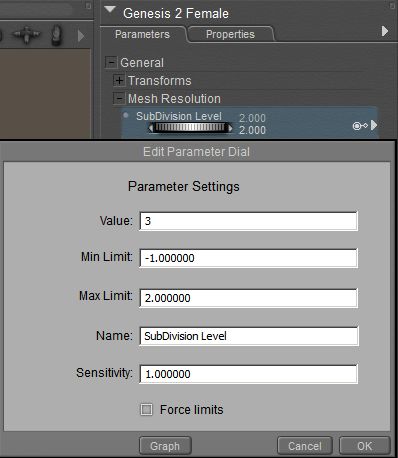Click the Value input field
Viewport: 398px width, 458px height.
pyautogui.click(x=248, y=221)
